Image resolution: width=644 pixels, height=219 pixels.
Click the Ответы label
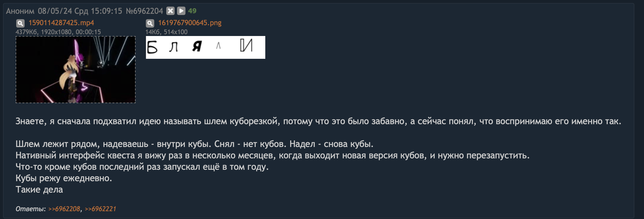(x=31, y=209)
